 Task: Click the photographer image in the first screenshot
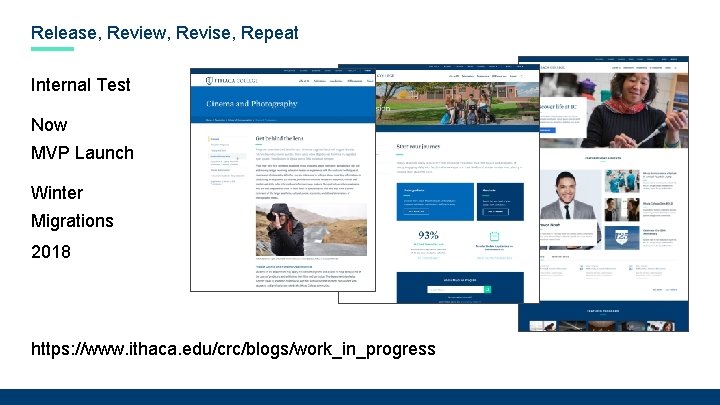311,230
